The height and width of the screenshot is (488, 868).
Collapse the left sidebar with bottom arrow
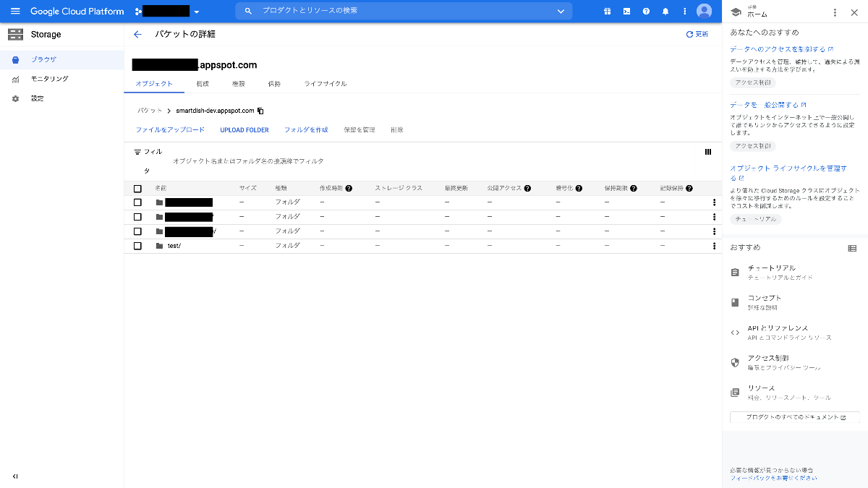point(15,476)
